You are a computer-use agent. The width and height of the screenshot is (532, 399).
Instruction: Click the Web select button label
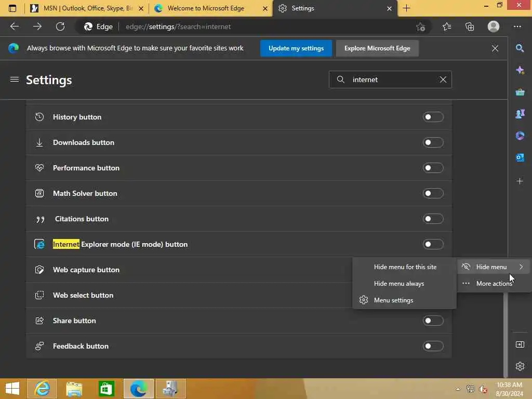pyautogui.click(x=83, y=295)
